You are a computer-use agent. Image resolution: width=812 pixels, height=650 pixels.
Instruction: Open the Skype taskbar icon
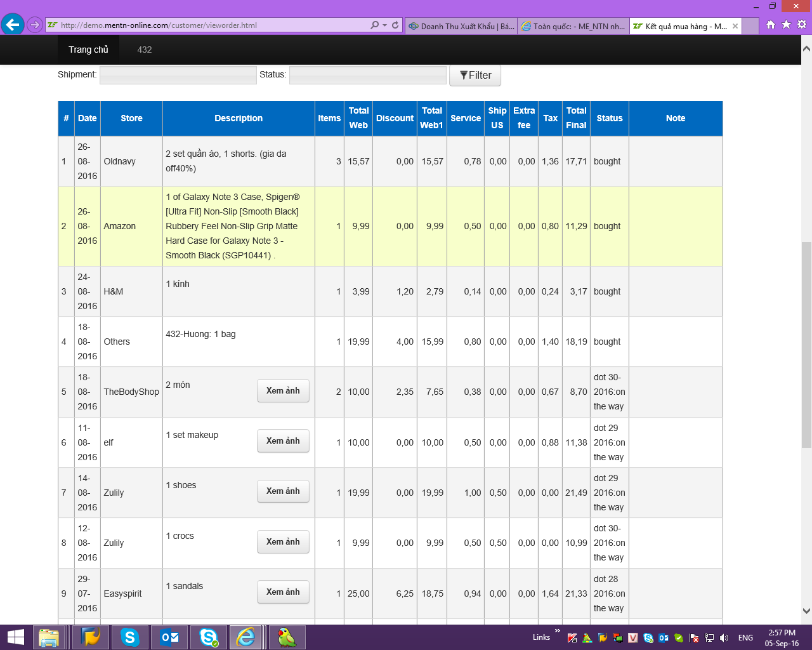[x=129, y=637]
